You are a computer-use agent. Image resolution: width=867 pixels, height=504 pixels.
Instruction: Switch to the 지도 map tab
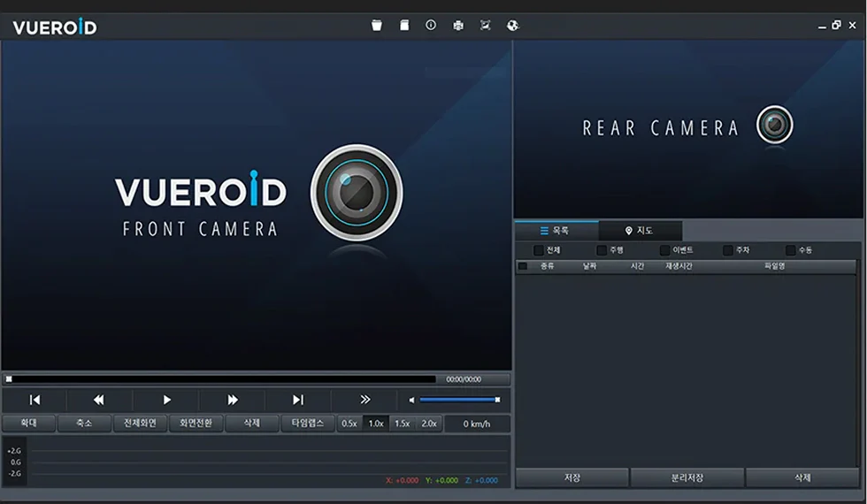coord(640,231)
